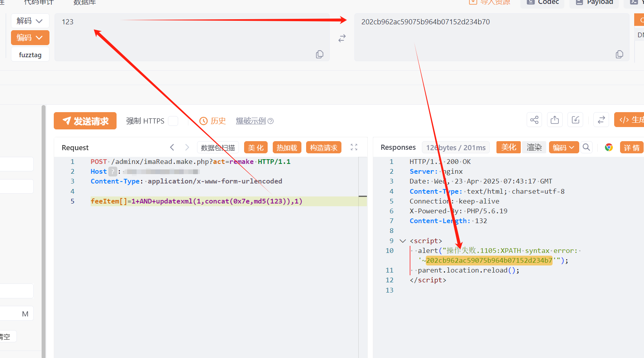Render the response with 渲染 button
The image size is (644, 358).
point(534,147)
